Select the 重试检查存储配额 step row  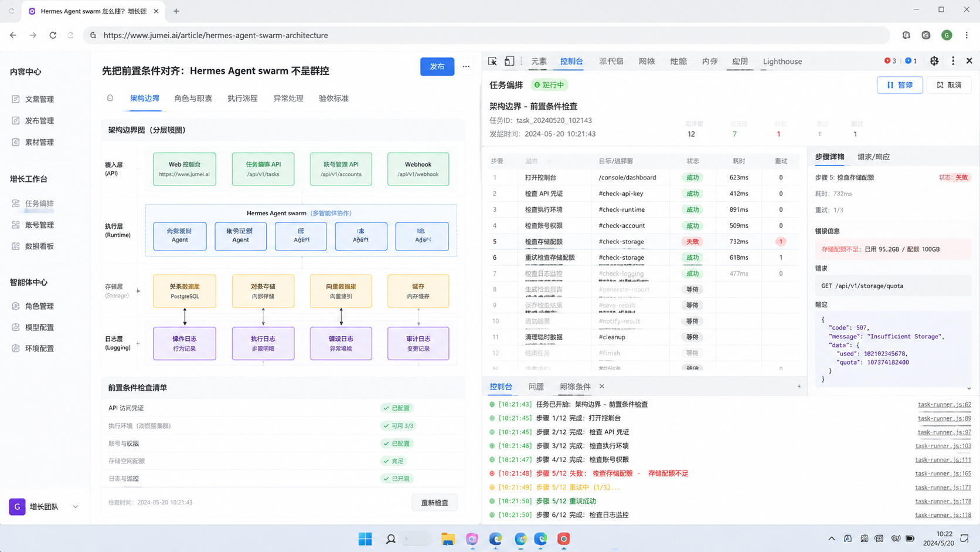click(644, 258)
